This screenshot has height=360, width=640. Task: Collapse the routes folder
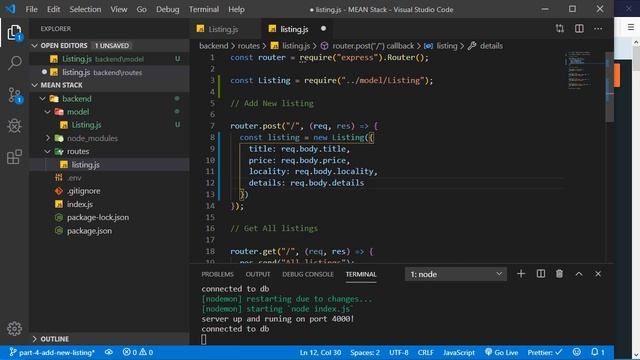click(x=48, y=151)
